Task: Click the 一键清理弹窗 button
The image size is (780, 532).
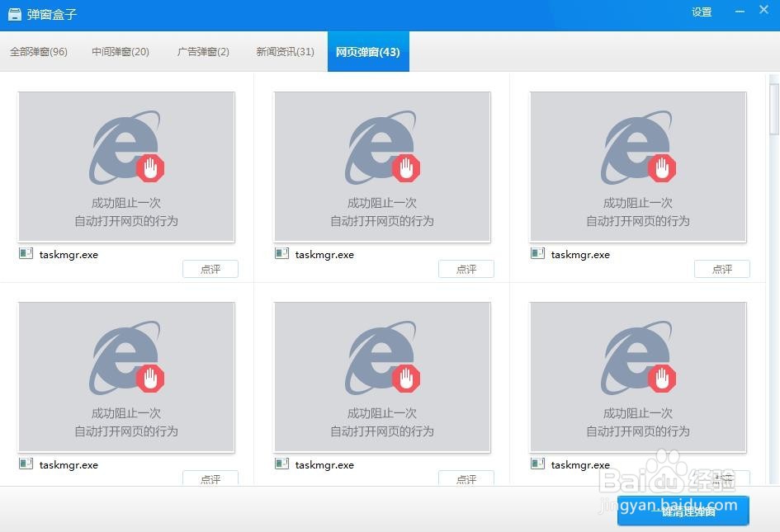Action: pyautogui.click(x=683, y=511)
